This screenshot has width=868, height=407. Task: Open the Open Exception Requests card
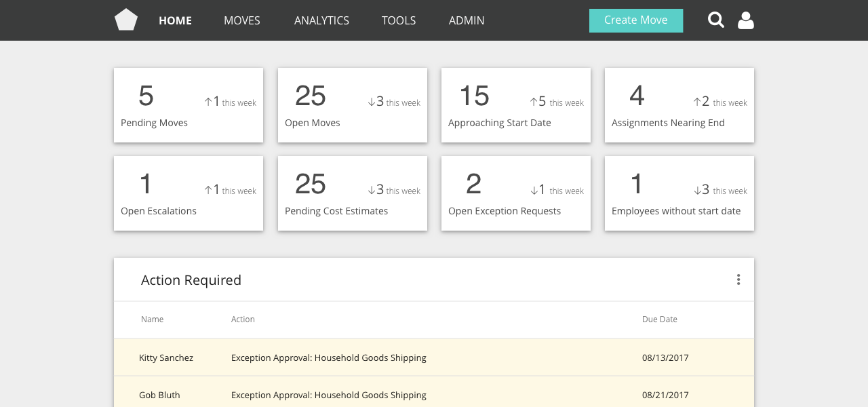516,193
